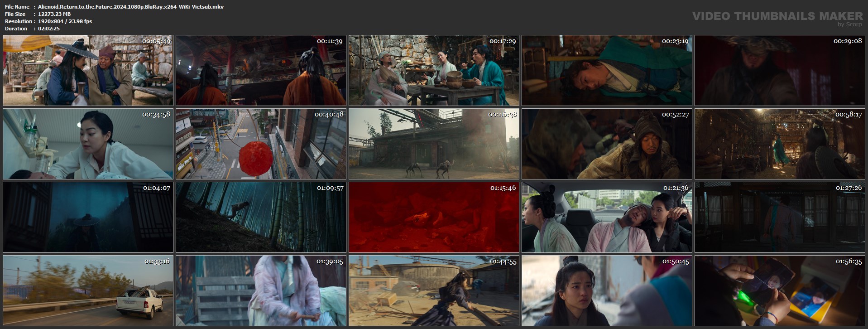Select the frame at 00:52:27
Image resolution: width=868 pixels, height=329 pixels.
[x=607, y=144]
